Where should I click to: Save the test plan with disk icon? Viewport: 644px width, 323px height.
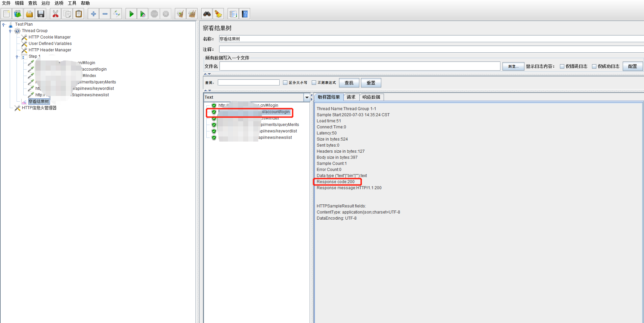[41, 14]
